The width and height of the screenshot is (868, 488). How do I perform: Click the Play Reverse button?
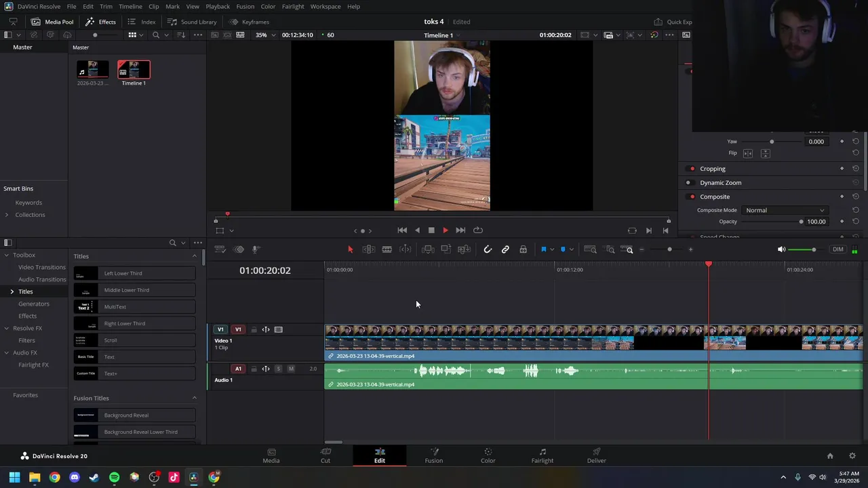coord(417,230)
